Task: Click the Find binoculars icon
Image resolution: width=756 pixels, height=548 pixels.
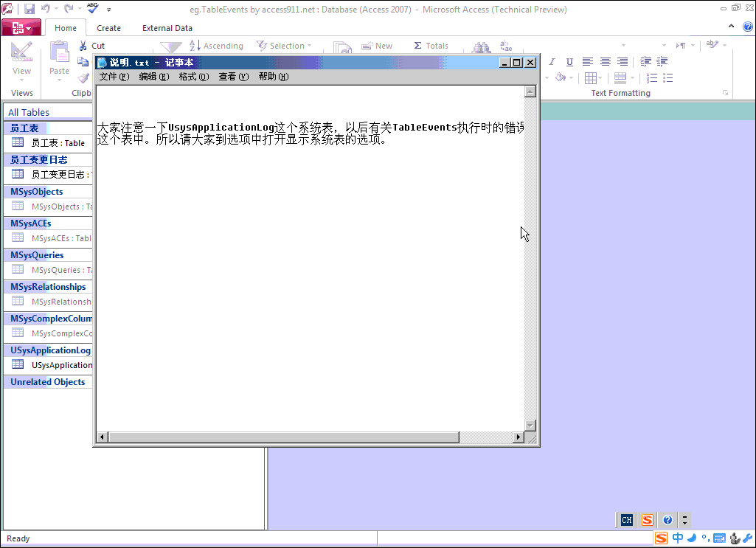Action: pyautogui.click(x=481, y=46)
